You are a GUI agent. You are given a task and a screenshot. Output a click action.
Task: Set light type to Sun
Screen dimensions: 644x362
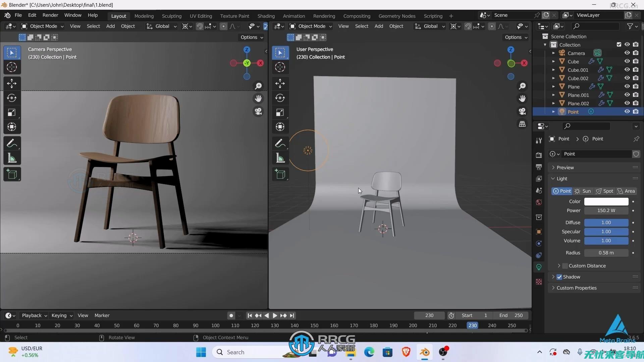click(x=583, y=191)
